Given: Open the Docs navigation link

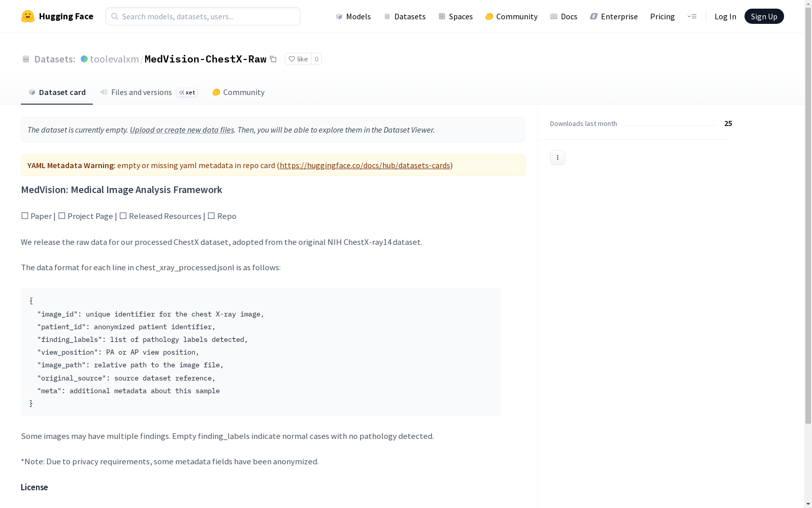Looking at the screenshot, I should point(564,16).
